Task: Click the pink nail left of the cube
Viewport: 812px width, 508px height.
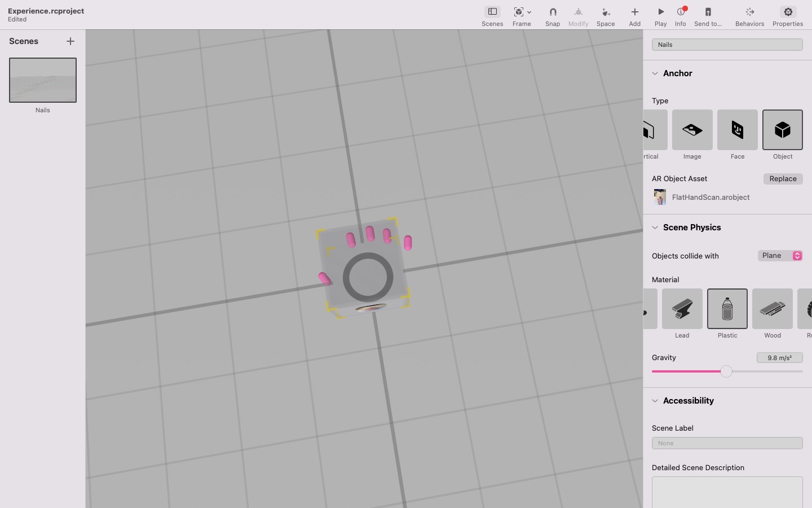Action: 324,278
